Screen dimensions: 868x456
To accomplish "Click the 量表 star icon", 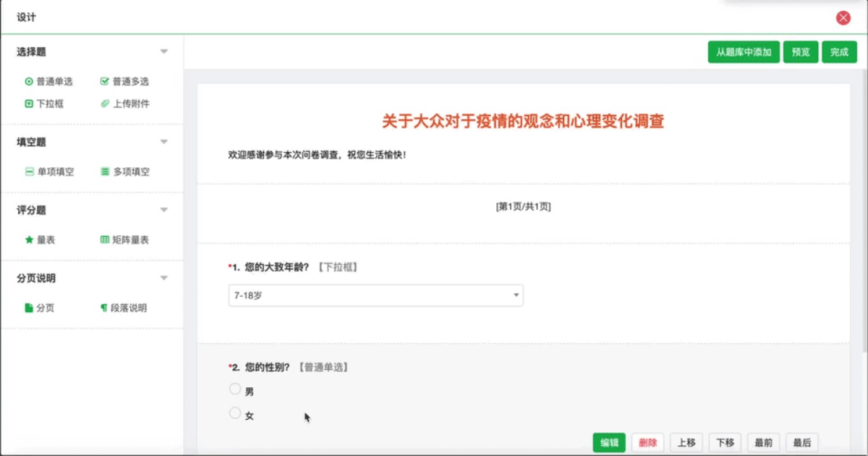I will point(29,240).
